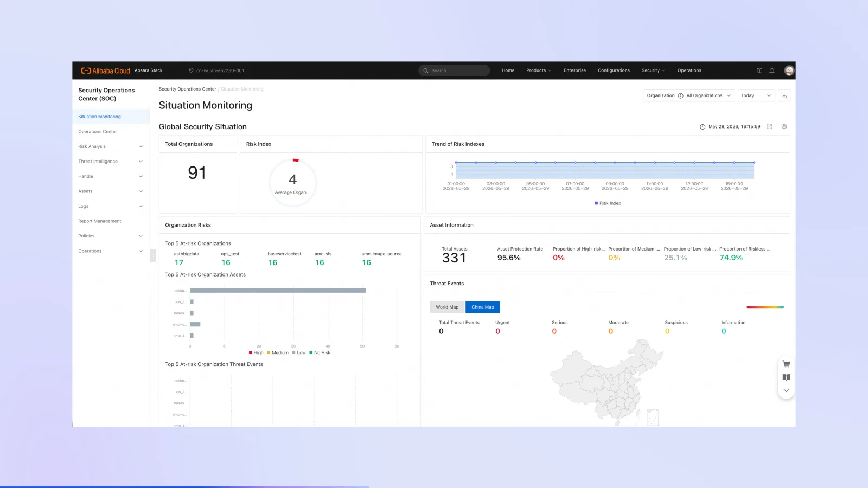Select the China Map tab
Viewport: 868px width, 488px height.
click(x=482, y=307)
